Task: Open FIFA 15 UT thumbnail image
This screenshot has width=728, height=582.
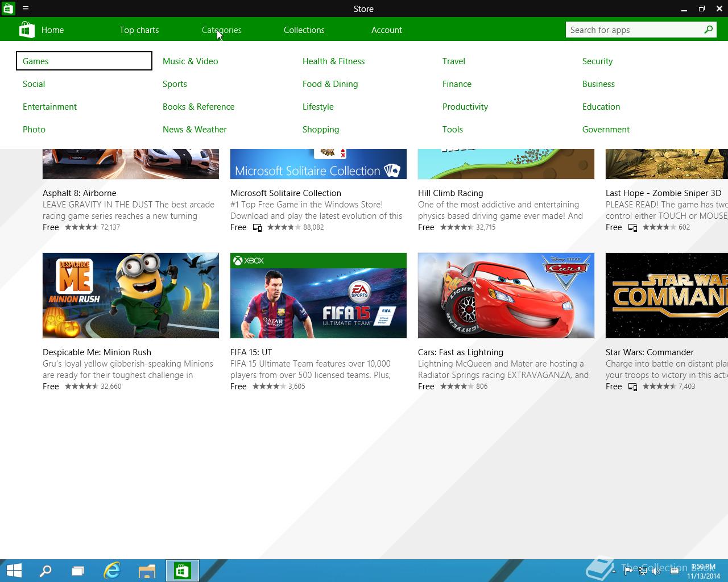Action: [318, 296]
